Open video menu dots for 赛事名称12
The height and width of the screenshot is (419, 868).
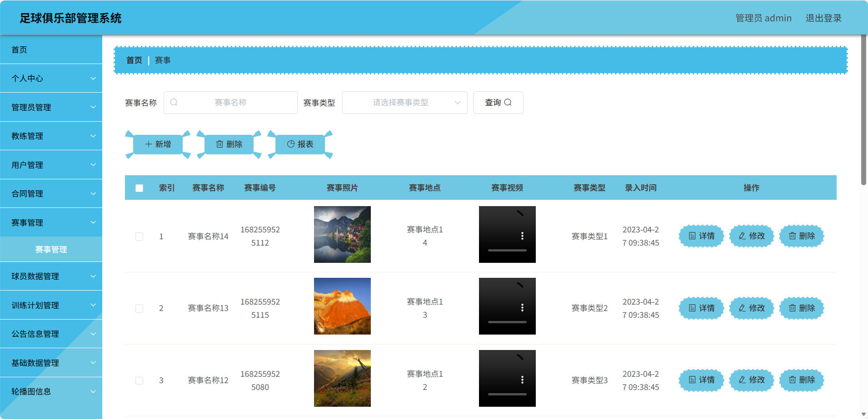(x=522, y=380)
